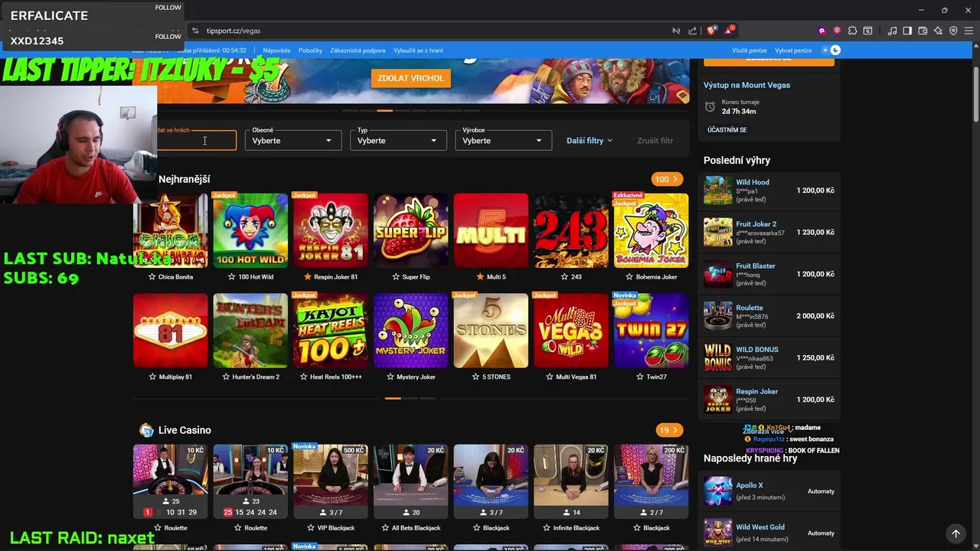Unfavorite Respin Joker 81 via its star
This screenshot has height=551, width=980.
tap(308, 277)
